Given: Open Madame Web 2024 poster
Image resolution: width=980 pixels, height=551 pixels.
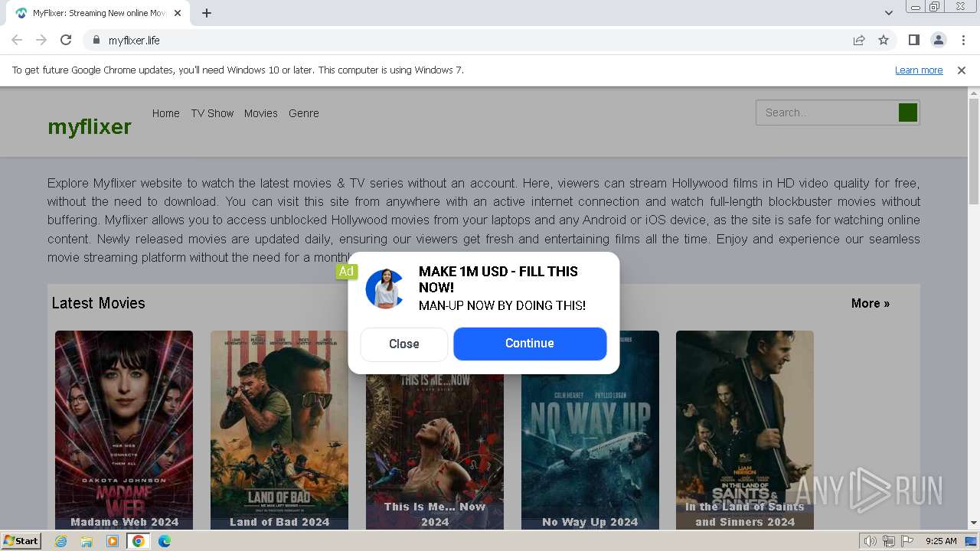Looking at the screenshot, I should click(x=124, y=429).
